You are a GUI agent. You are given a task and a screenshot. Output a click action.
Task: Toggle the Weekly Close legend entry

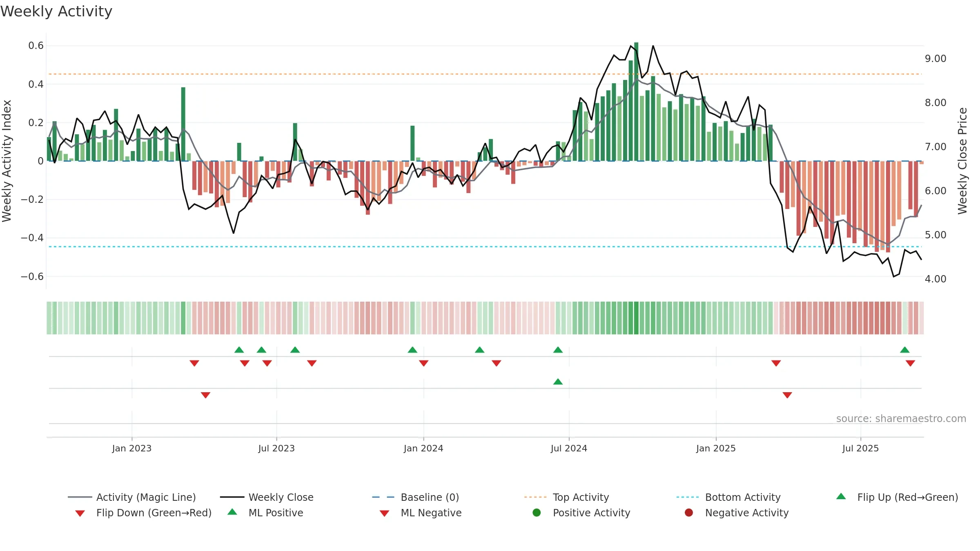pyautogui.click(x=267, y=497)
